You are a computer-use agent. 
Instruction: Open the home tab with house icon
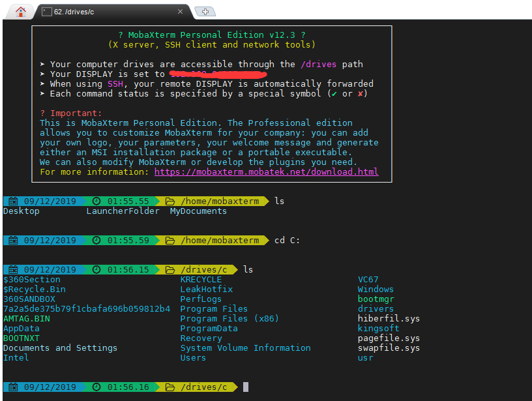21,12
